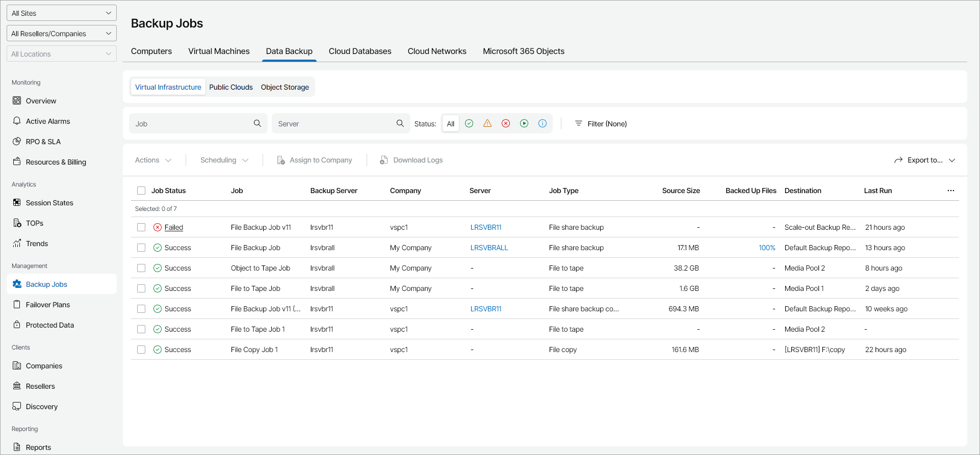This screenshot has width=980, height=455.
Task: Open the column settings ellipsis menu
Action: (951, 191)
